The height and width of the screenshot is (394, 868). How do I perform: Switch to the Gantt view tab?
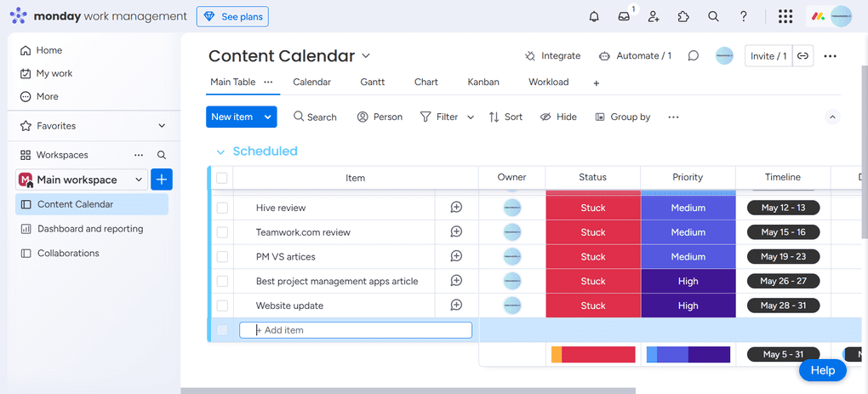point(372,83)
